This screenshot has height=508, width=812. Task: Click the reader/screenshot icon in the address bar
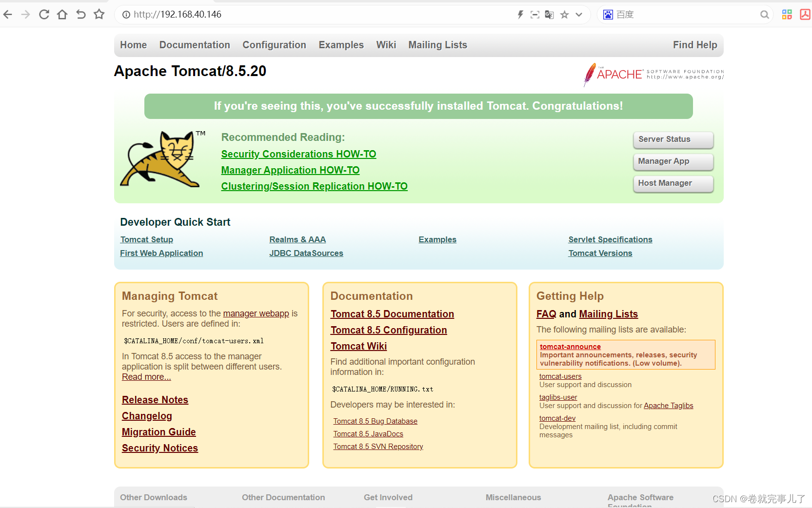(x=535, y=15)
